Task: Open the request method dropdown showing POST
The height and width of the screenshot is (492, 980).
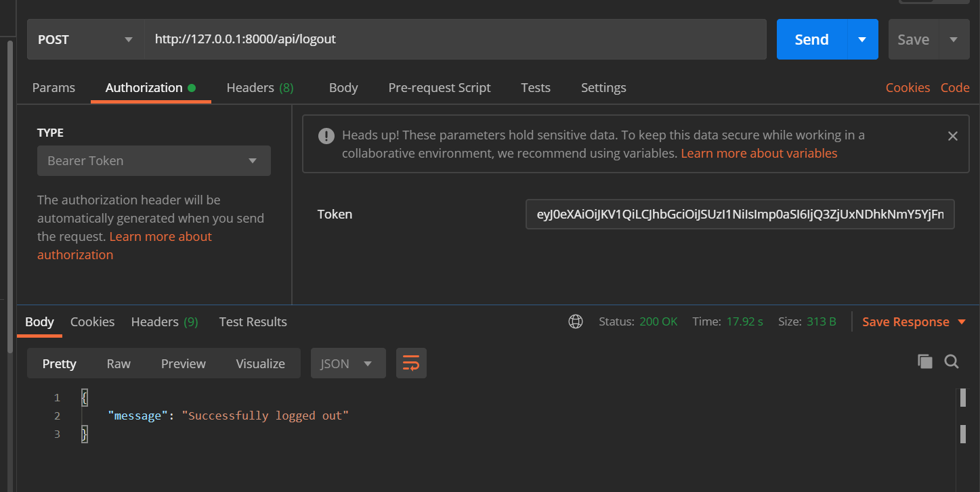Action: click(x=85, y=39)
